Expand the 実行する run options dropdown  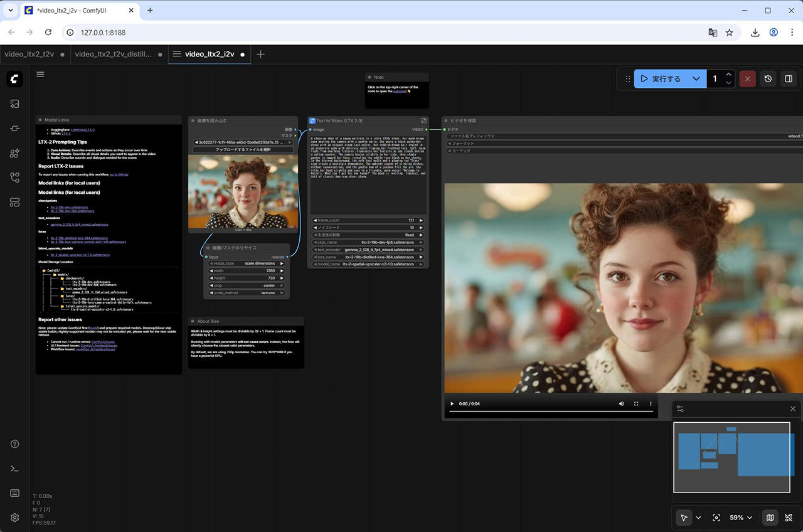[696, 79]
